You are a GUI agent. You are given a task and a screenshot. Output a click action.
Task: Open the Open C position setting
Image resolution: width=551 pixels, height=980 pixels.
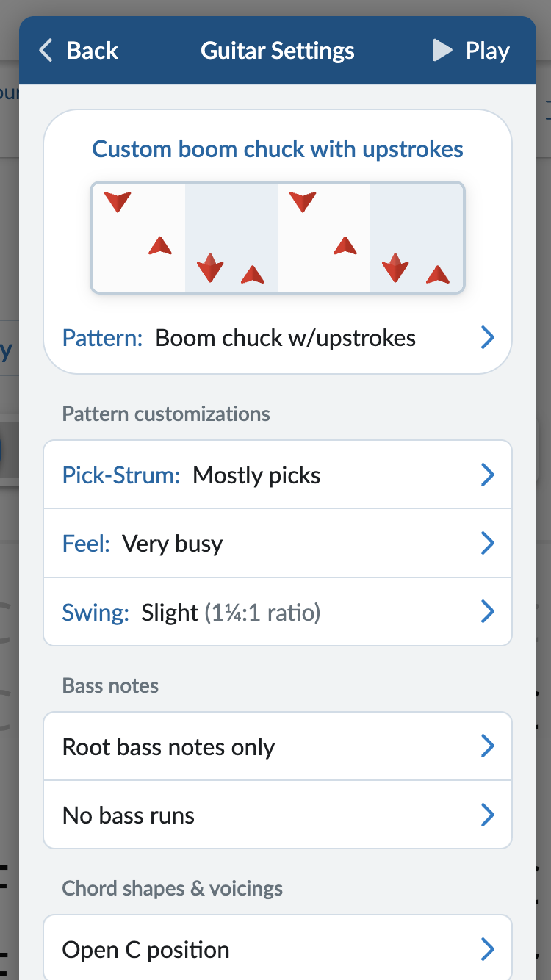278,950
